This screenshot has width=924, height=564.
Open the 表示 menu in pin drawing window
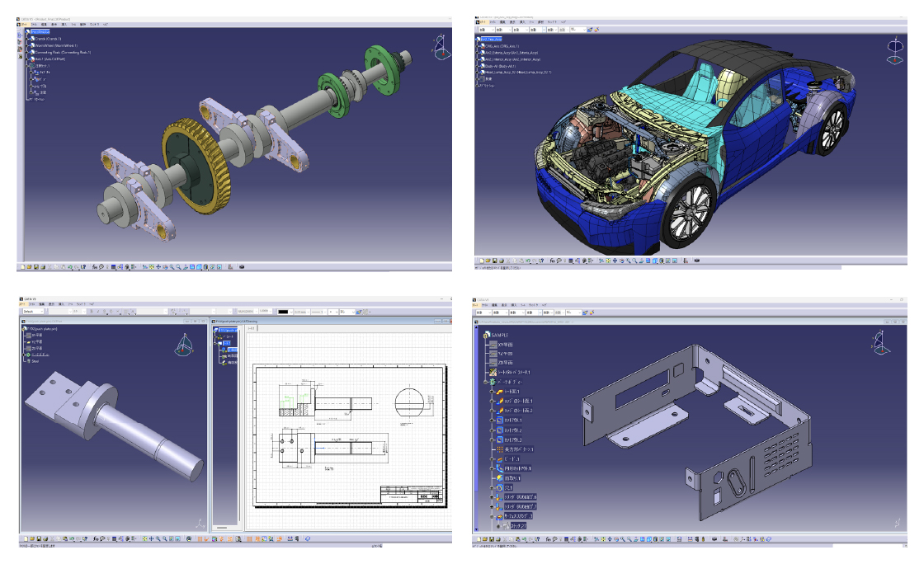pyautogui.click(x=51, y=304)
